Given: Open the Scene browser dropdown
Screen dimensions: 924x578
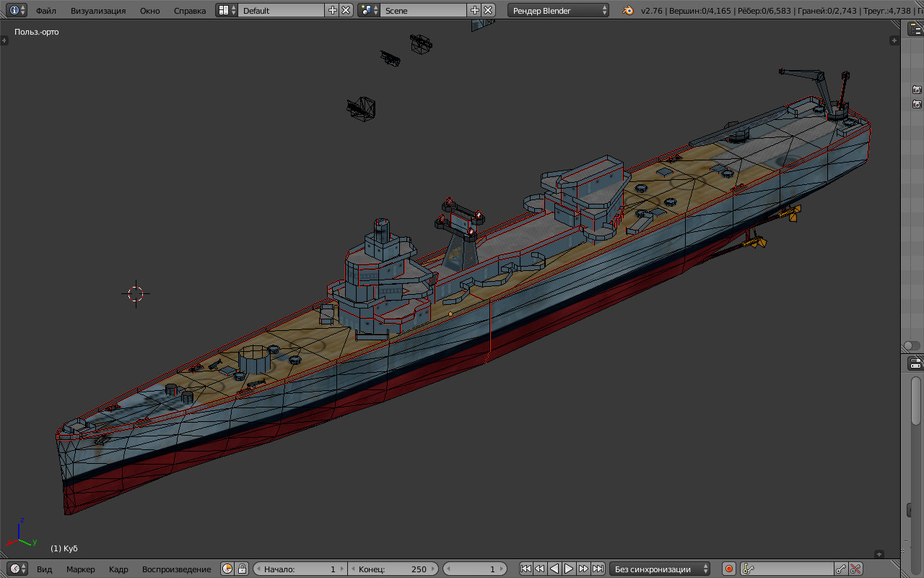Looking at the screenshot, I should point(370,10).
